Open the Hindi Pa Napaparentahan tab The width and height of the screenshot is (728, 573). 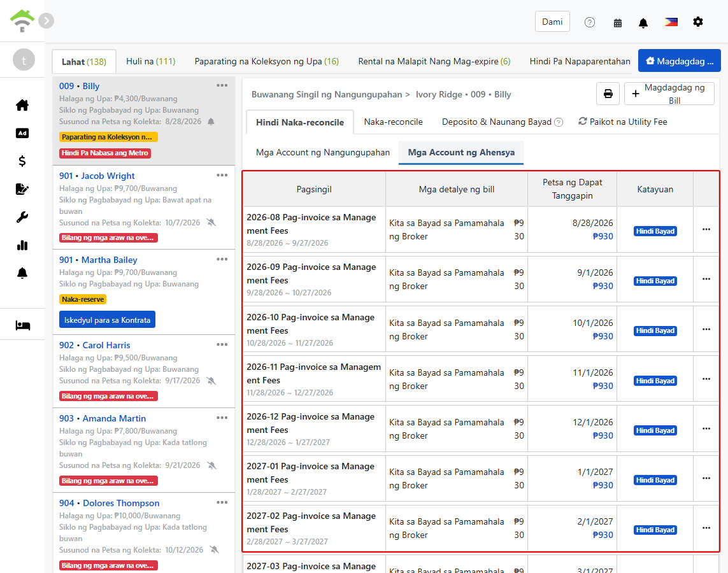pyautogui.click(x=580, y=61)
